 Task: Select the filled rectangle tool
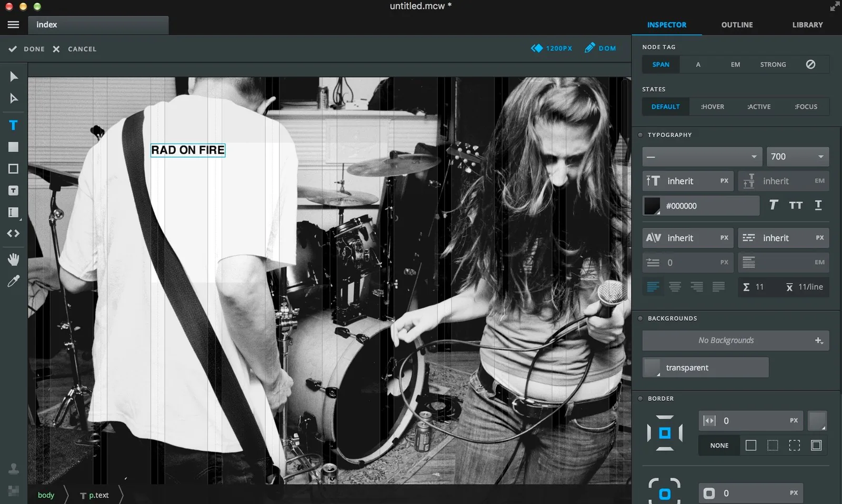(x=14, y=147)
